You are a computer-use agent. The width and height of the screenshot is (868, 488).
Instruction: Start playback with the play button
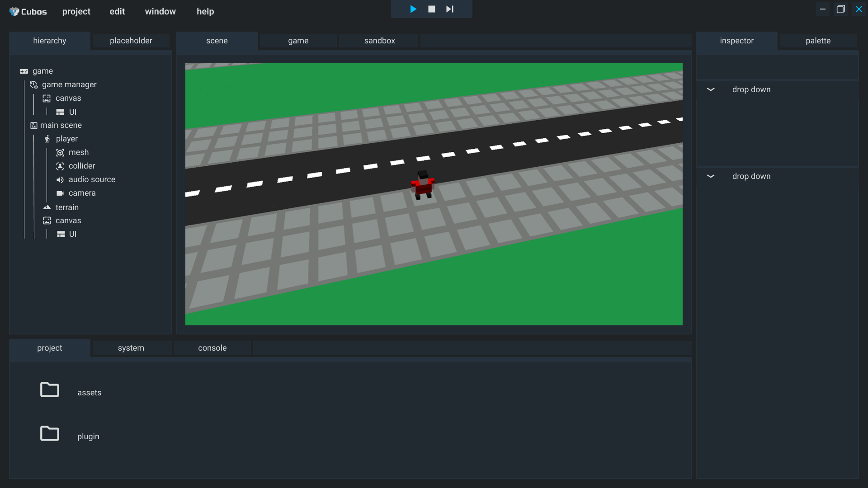point(413,9)
